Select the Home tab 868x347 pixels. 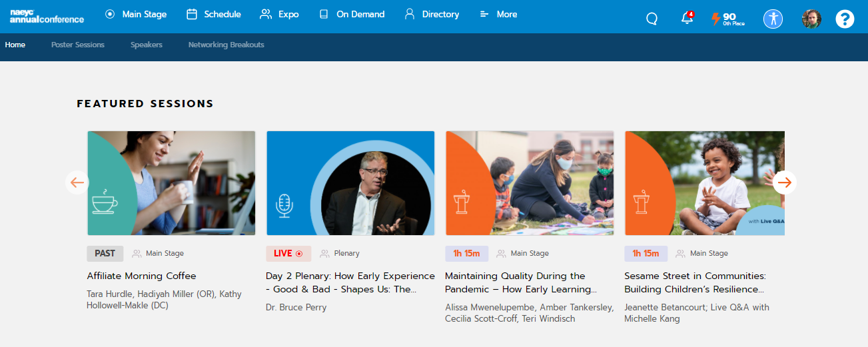[x=15, y=45]
